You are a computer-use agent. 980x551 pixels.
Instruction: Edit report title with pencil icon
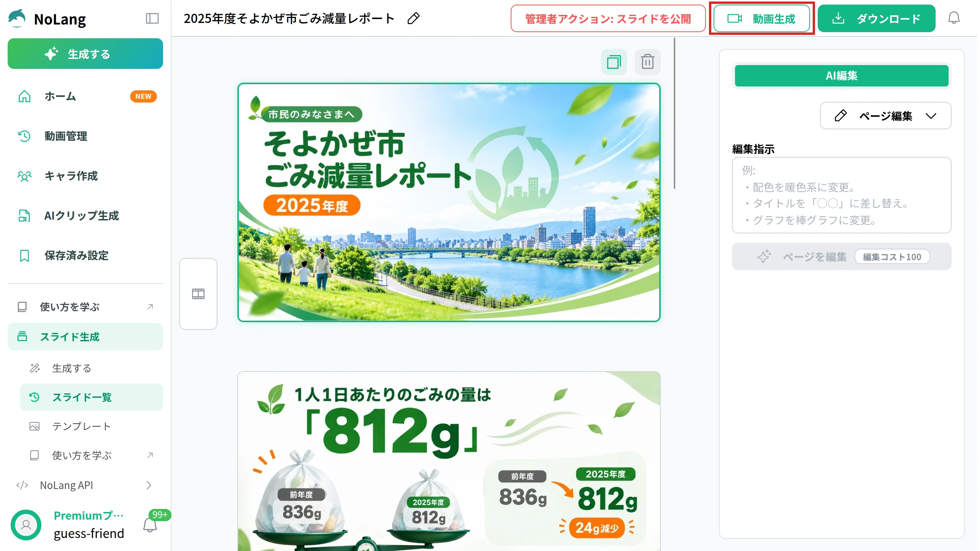413,18
